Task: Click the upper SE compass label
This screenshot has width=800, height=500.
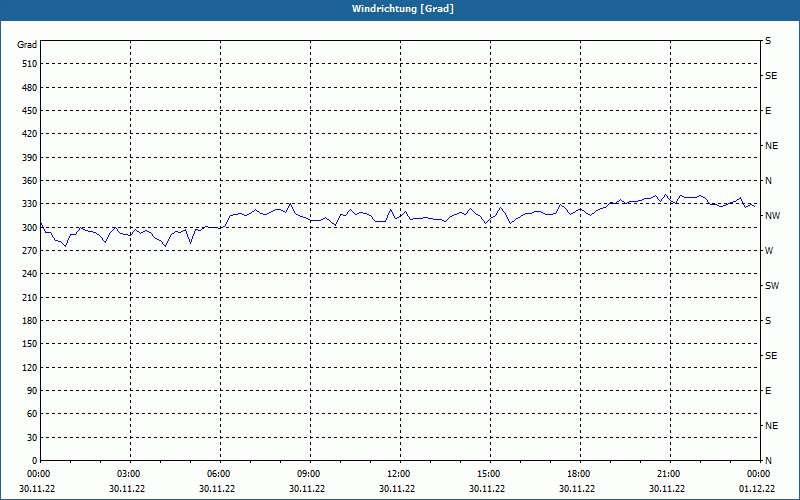Action: click(x=771, y=76)
